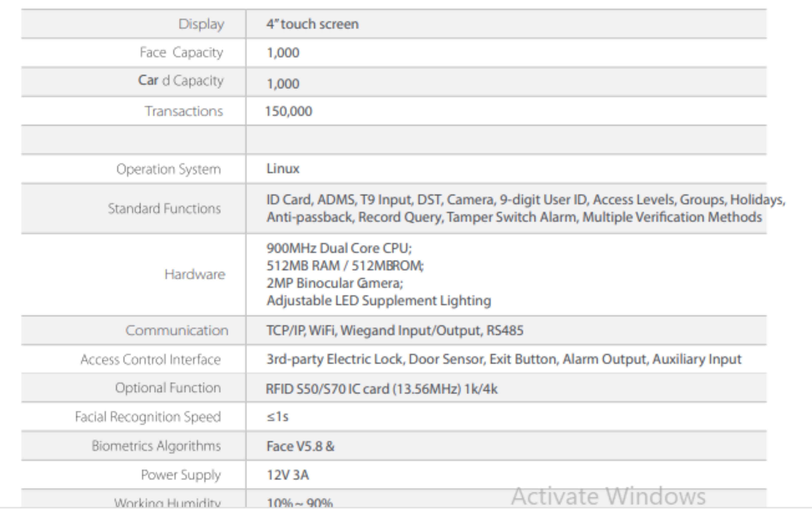Click the Face Capacity label
The width and height of the screenshot is (812, 512).
181,53
